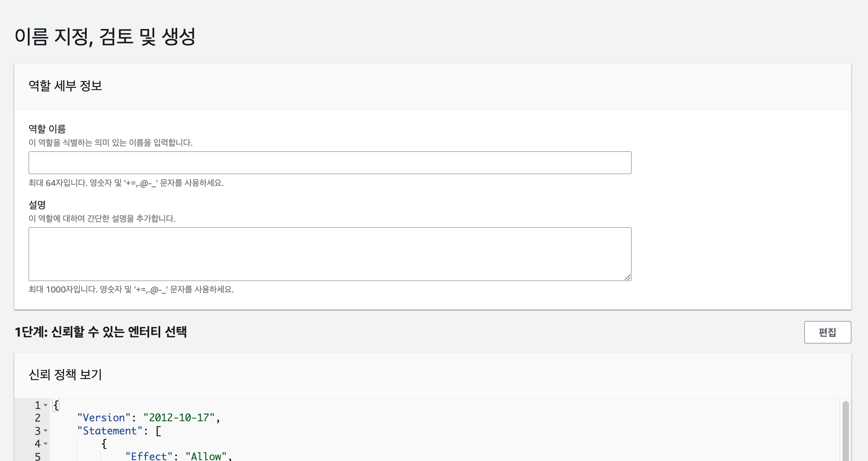This screenshot has width=868, height=461.
Task: Place cursor on the "Statement" key
Action: (x=110, y=431)
